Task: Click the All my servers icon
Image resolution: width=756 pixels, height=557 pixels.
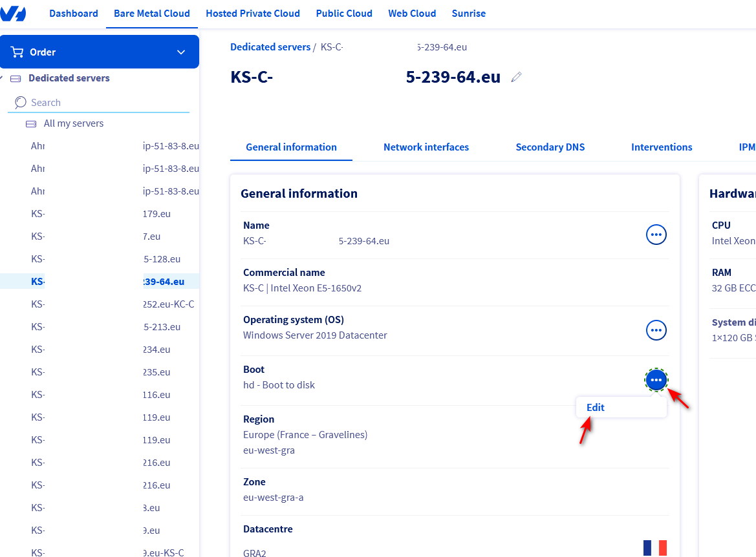Action: click(31, 124)
